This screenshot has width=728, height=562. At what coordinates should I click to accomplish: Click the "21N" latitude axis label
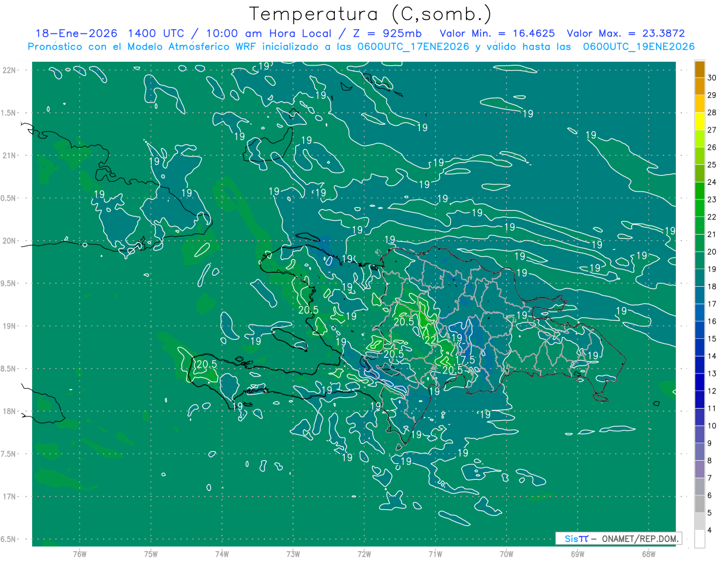tap(9, 155)
